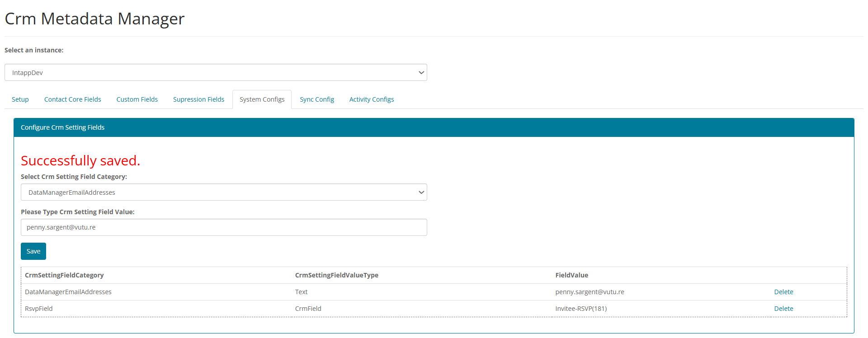Focus the Crm Setting Field Value input

click(224, 227)
